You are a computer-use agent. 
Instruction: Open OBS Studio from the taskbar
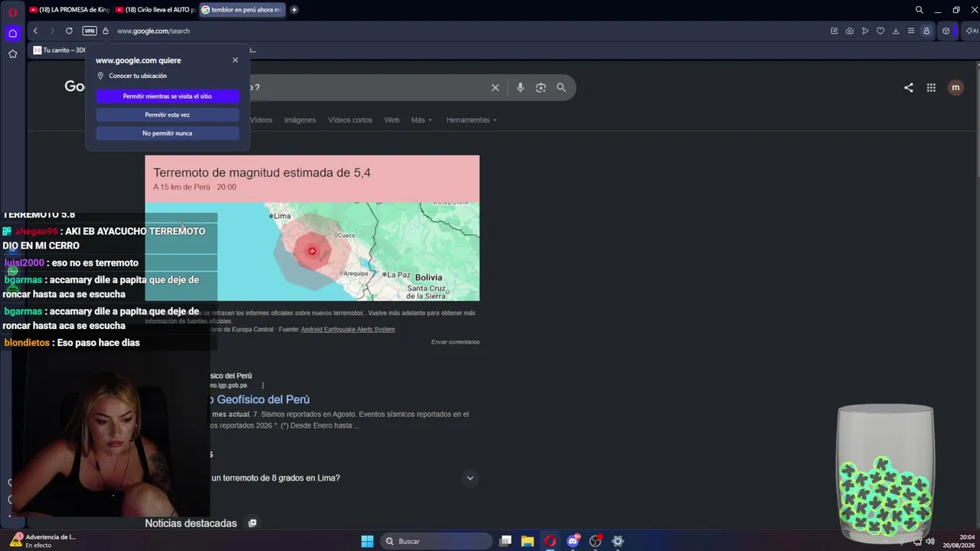[595, 541]
